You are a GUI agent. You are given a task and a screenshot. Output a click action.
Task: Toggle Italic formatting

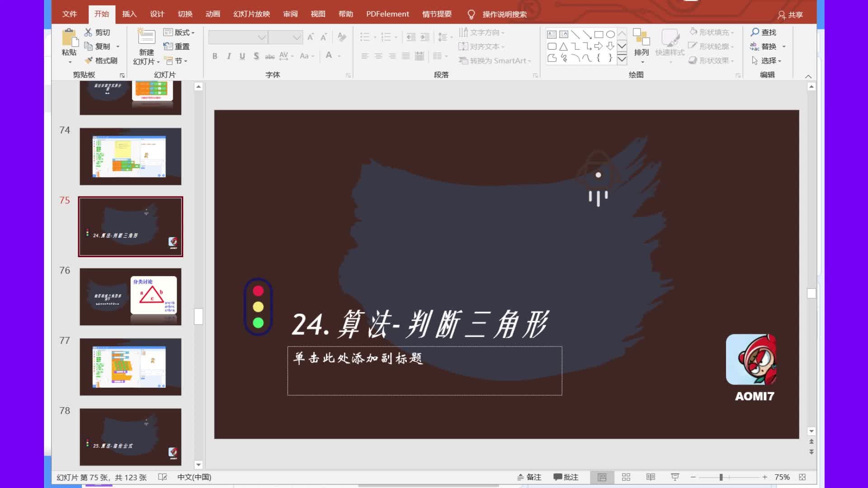229,56
